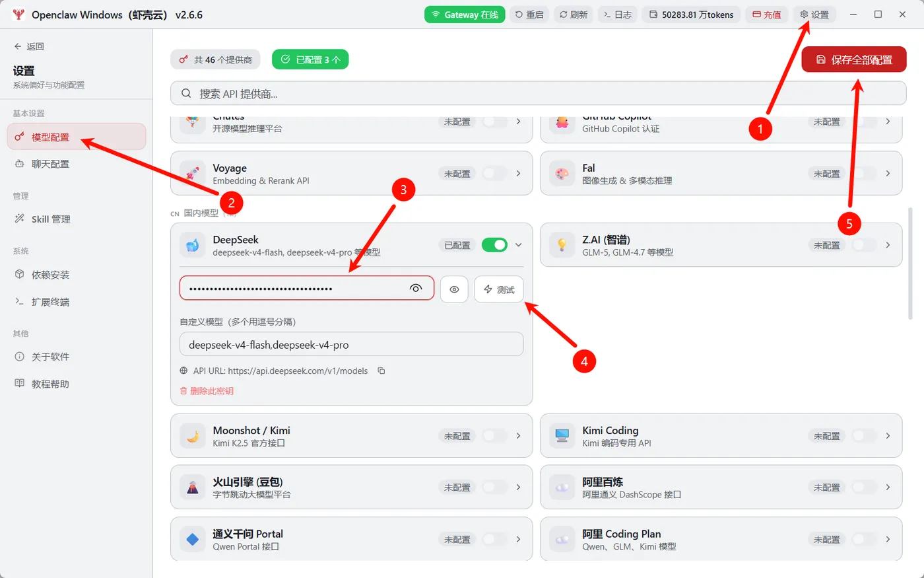
Task: Open 模型配置 in the sidebar
Action: pyautogui.click(x=77, y=137)
